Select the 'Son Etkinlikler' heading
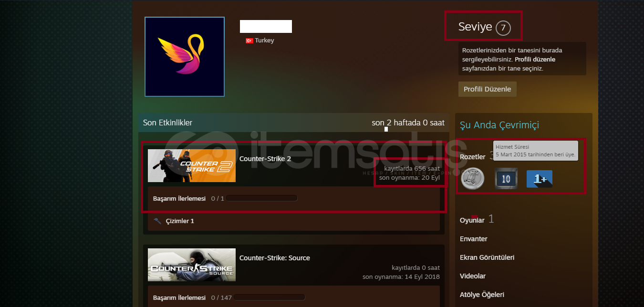This screenshot has width=644, height=307. (167, 123)
